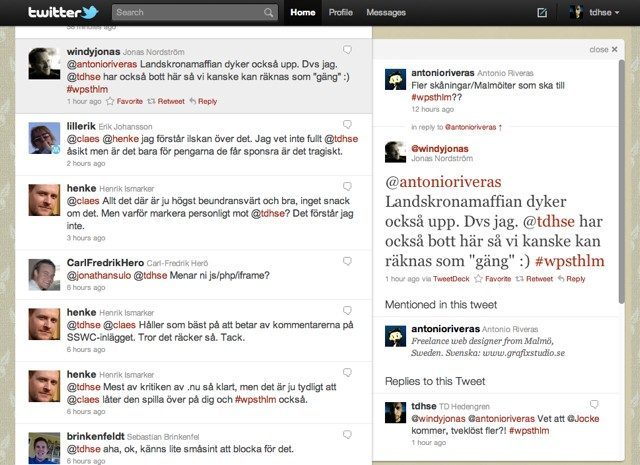
Task: Click large #wpsthlm hashtag in detail tweet
Action: click(x=570, y=261)
